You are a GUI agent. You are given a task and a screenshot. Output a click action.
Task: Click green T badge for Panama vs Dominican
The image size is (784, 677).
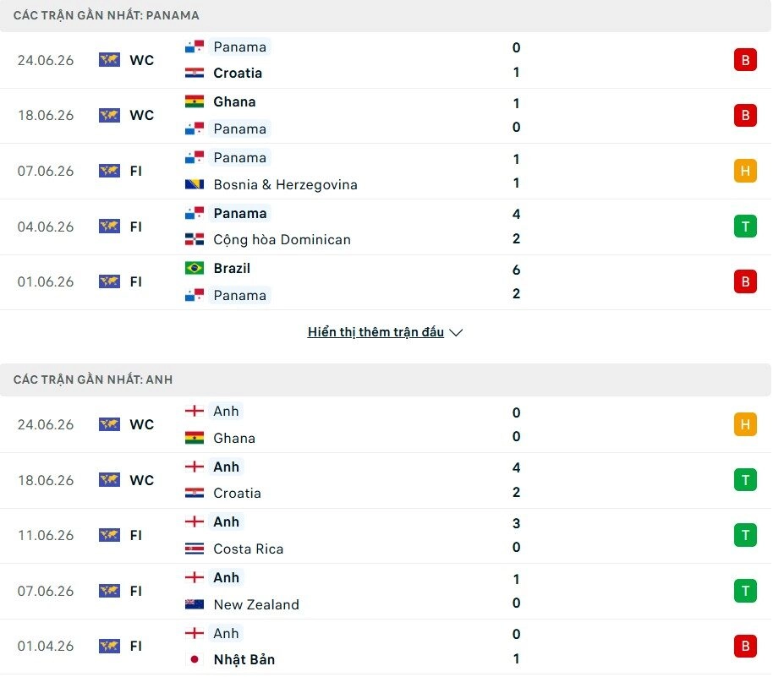745,227
